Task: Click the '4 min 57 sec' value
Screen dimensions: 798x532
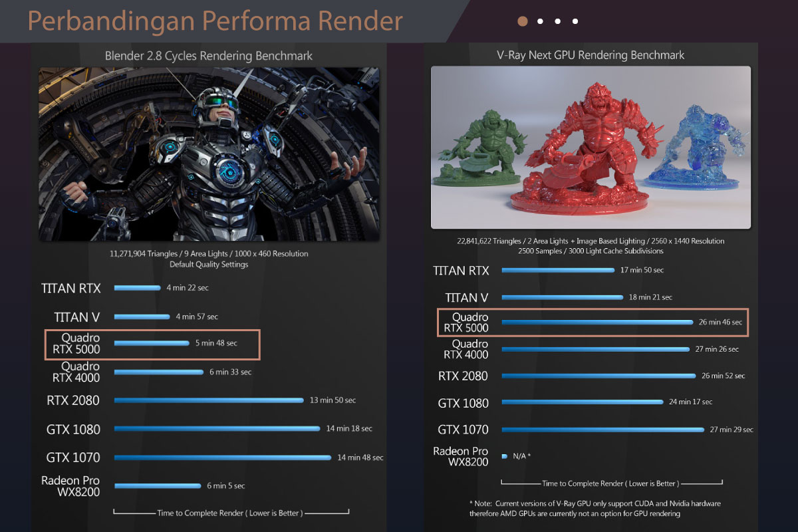Action: point(197,317)
